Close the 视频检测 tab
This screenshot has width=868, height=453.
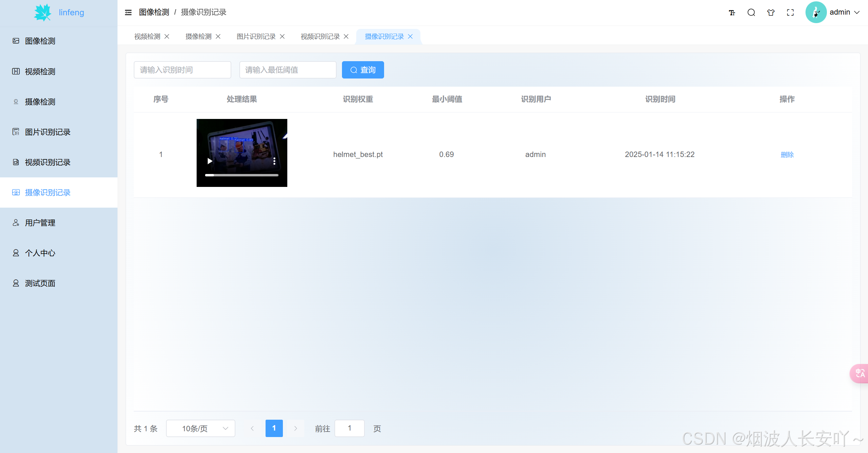pyautogui.click(x=167, y=36)
